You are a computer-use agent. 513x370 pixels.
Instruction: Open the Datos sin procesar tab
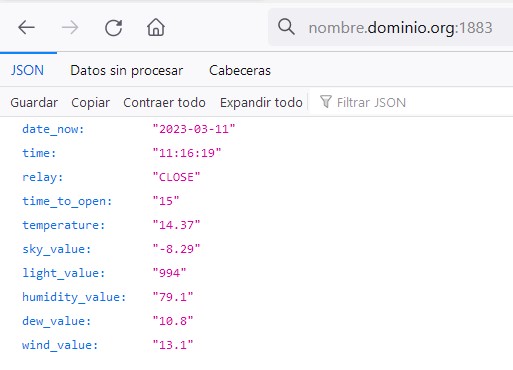pyautogui.click(x=127, y=70)
